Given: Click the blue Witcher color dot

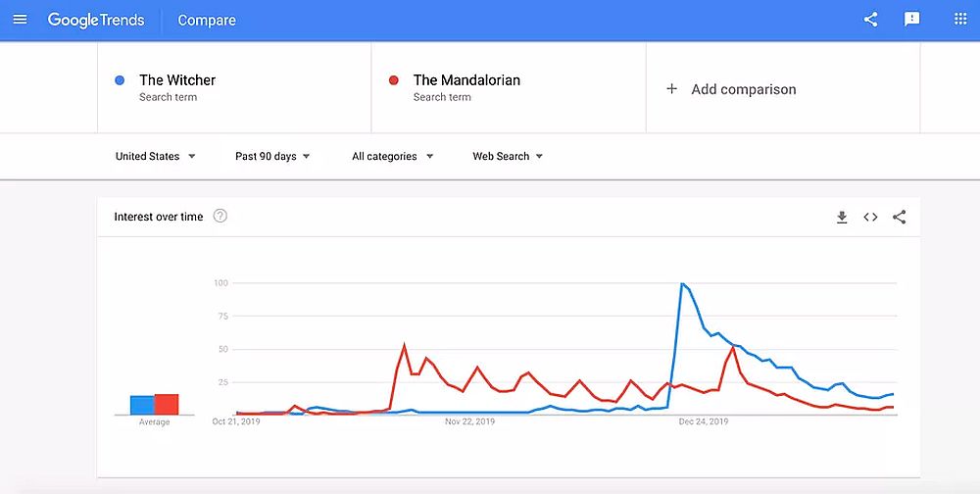Looking at the screenshot, I should [120, 80].
